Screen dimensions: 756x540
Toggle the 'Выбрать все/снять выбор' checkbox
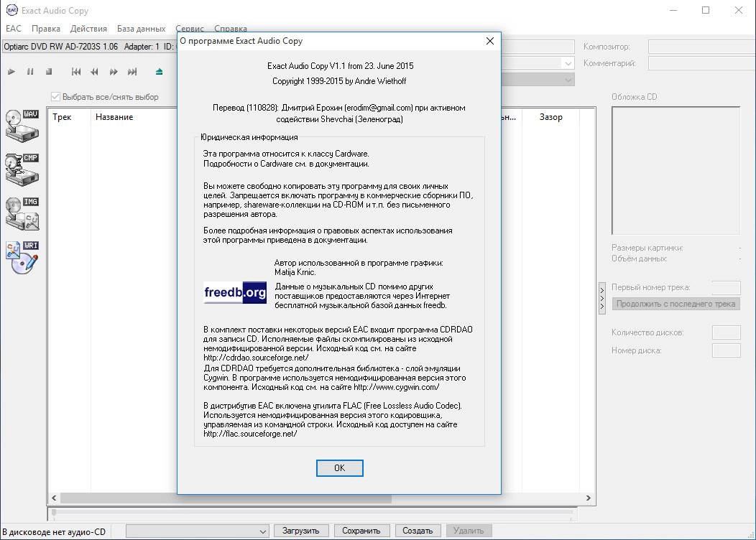[55, 97]
